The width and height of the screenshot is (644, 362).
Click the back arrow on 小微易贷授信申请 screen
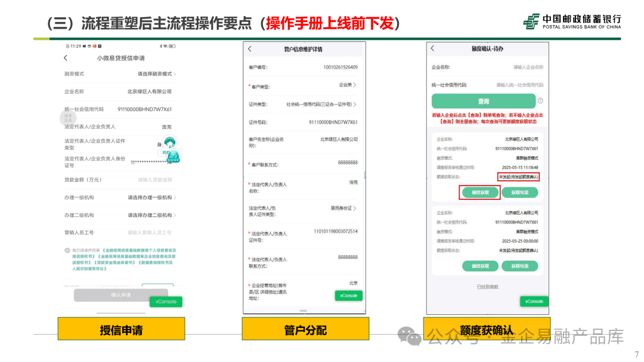[x=65, y=57]
